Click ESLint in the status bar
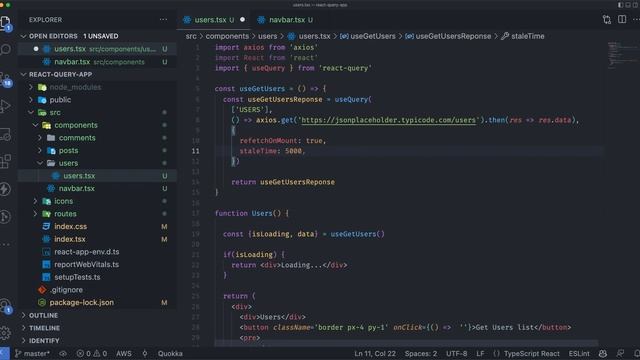The image size is (640, 360). 579,353
